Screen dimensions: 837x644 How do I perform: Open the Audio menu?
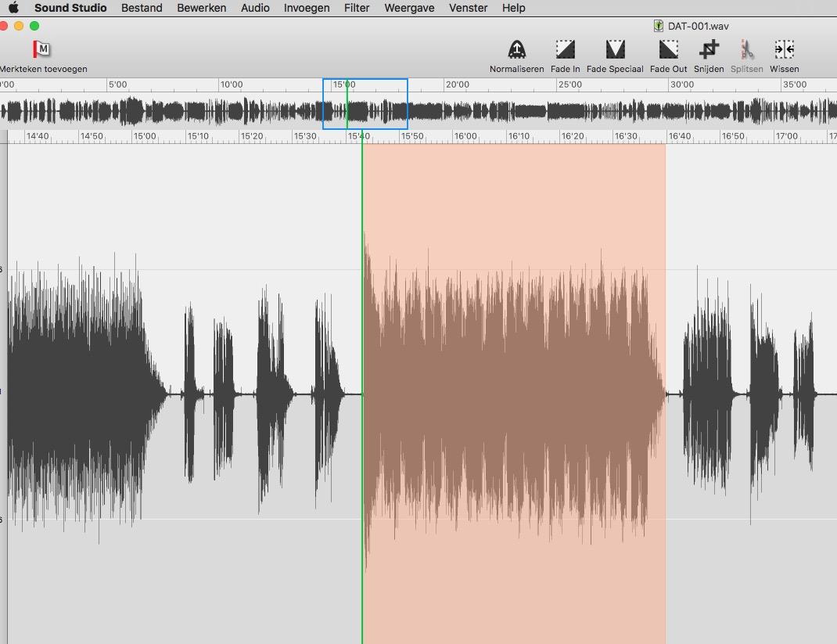tap(255, 8)
